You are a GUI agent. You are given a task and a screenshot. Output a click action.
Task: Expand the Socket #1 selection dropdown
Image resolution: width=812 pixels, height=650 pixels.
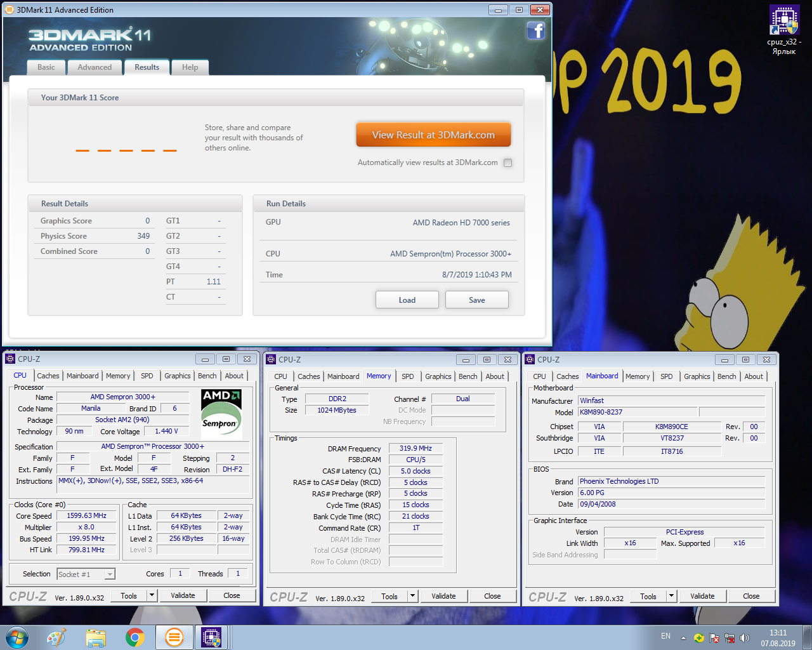click(x=110, y=574)
